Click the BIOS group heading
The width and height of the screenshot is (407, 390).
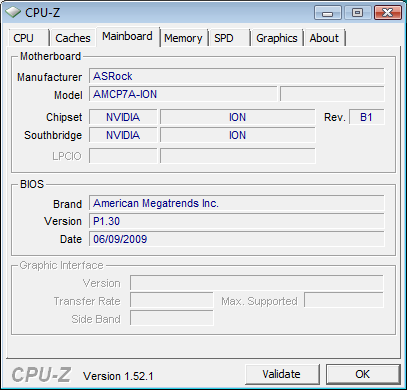click(32, 184)
